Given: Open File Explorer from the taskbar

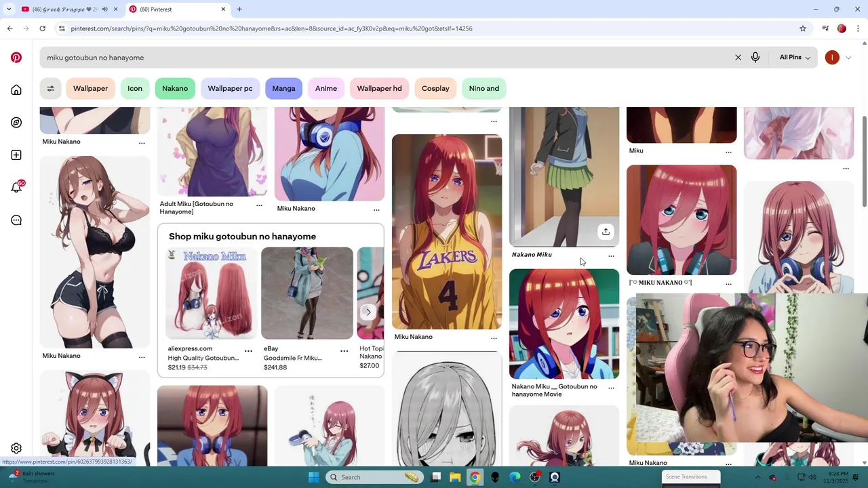Looking at the screenshot, I should (x=455, y=477).
